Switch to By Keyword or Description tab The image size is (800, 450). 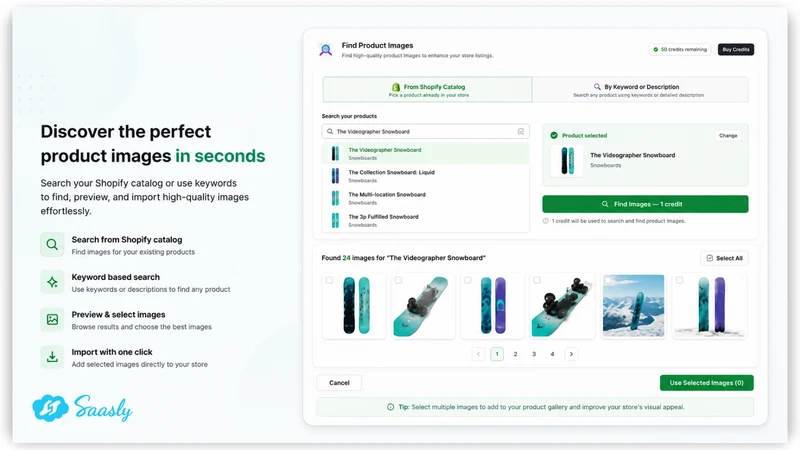tap(640, 90)
